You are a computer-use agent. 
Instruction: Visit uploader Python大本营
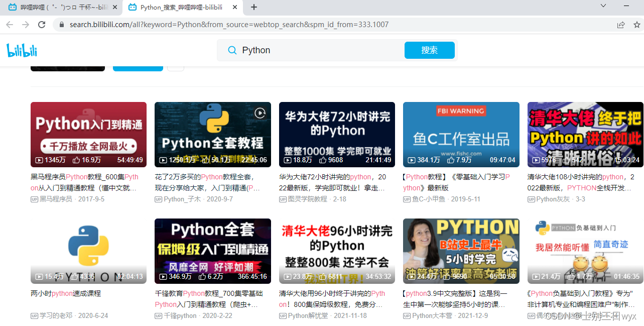pos(432,316)
